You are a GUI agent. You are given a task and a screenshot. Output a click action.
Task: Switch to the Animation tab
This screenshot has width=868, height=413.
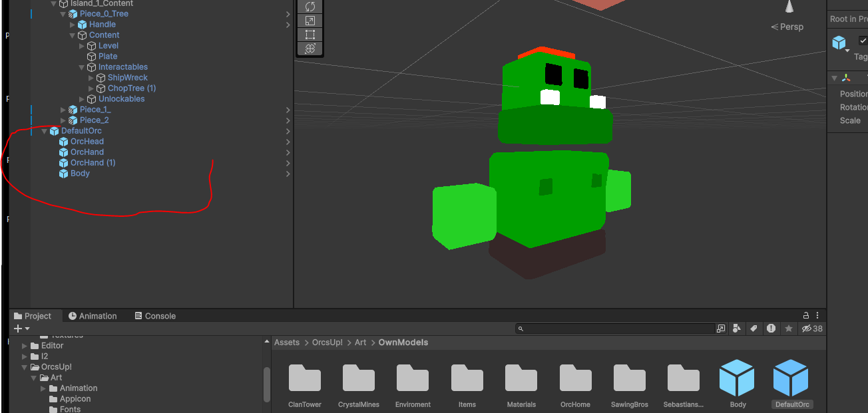[x=93, y=316]
